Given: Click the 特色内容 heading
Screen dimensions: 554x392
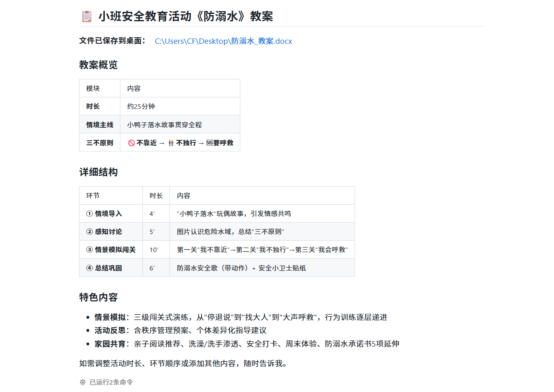Looking at the screenshot, I should pyautogui.click(x=98, y=297).
